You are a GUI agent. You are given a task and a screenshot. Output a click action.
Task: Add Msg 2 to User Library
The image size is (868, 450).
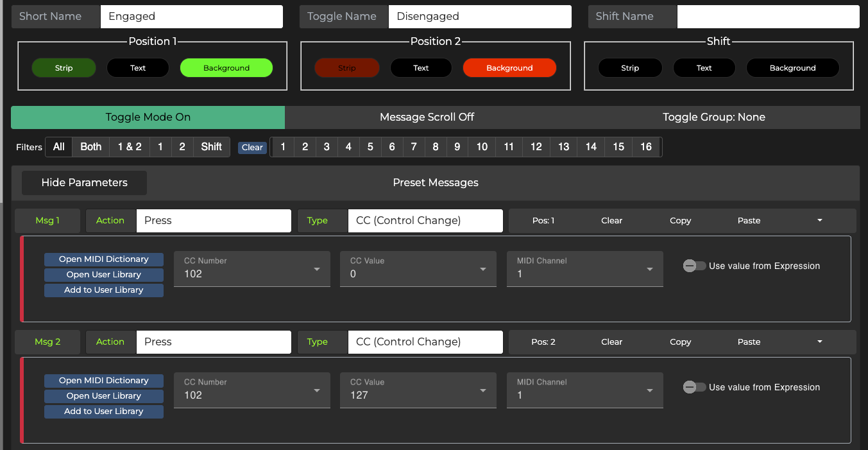coord(104,411)
